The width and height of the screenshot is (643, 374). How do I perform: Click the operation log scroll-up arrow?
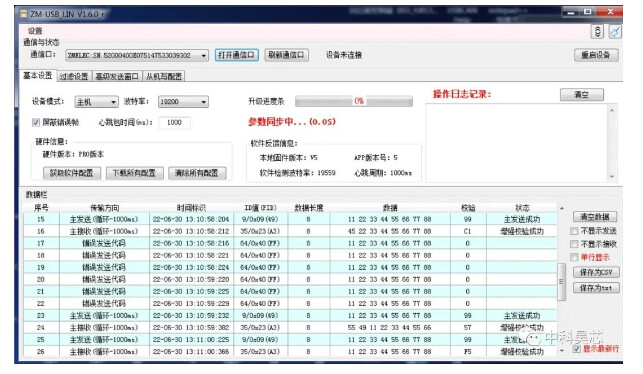(611, 110)
